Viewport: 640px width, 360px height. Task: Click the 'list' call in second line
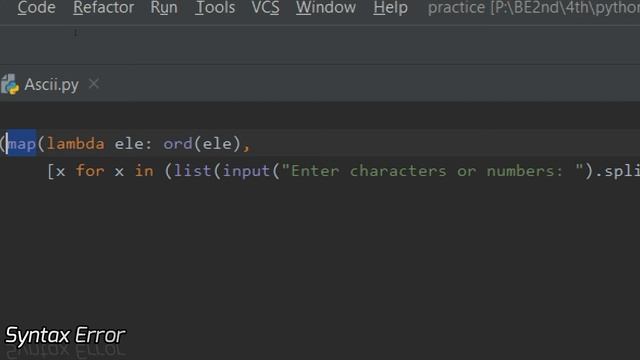tap(192, 171)
